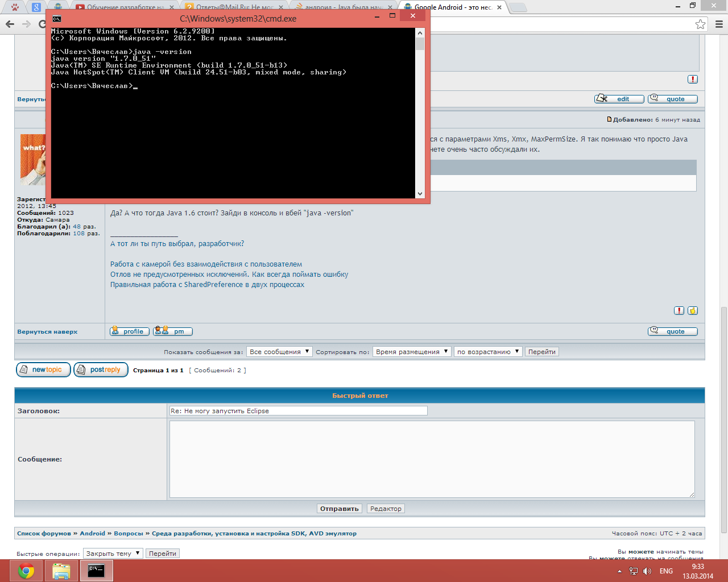Open the poster's profile button
Viewport: 728px width, 582px height.
point(130,331)
